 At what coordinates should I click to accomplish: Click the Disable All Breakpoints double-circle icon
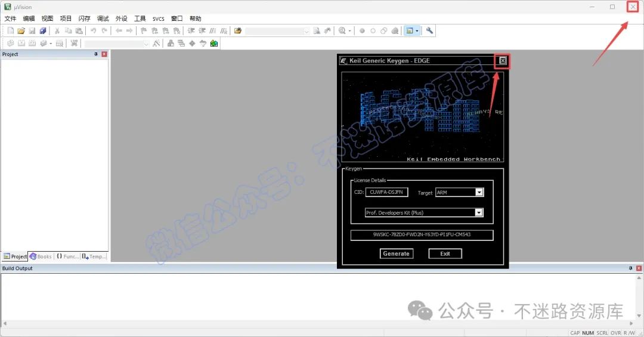click(383, 30)
